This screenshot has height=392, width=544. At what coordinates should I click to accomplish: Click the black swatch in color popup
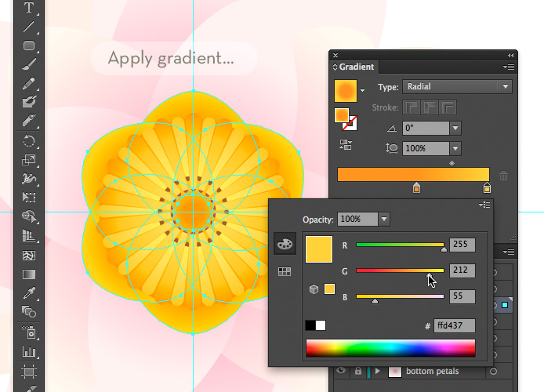(x=310, y=325)
